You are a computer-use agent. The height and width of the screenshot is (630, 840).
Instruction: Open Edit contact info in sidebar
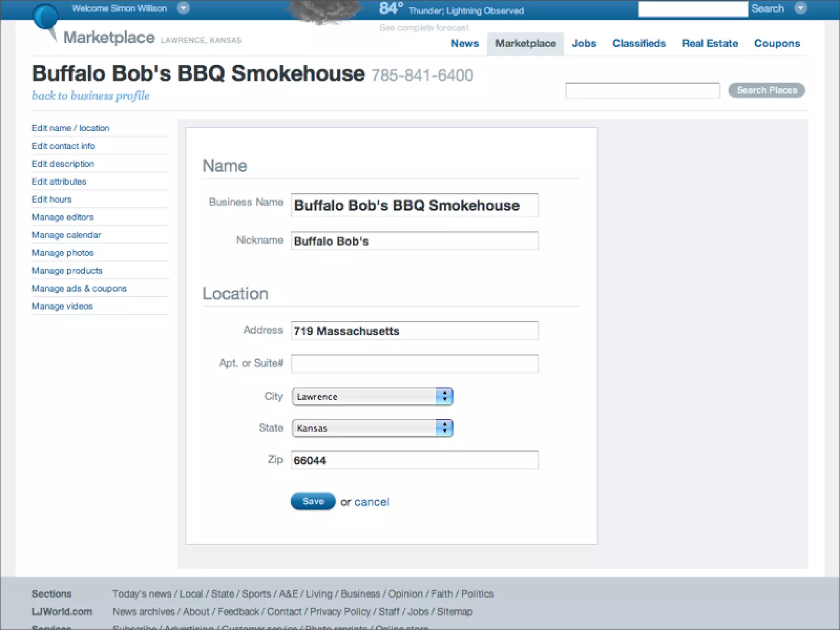point(63,146)
